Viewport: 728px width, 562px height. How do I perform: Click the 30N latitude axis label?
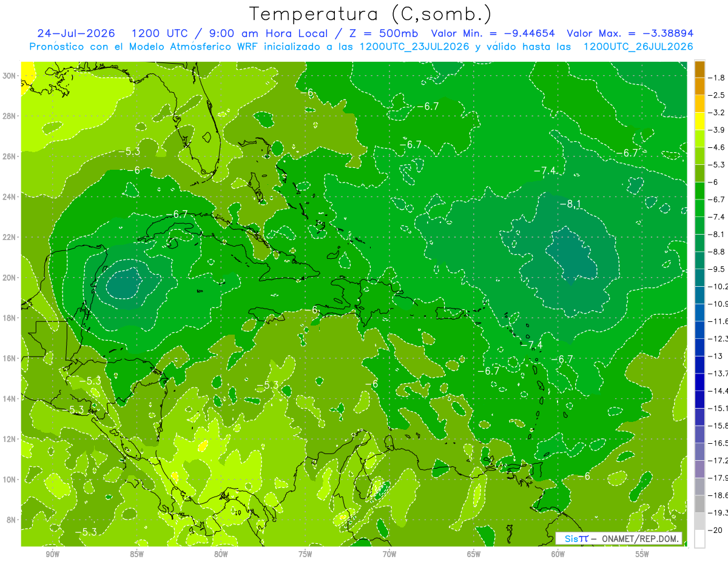click(x=10, y=76)
